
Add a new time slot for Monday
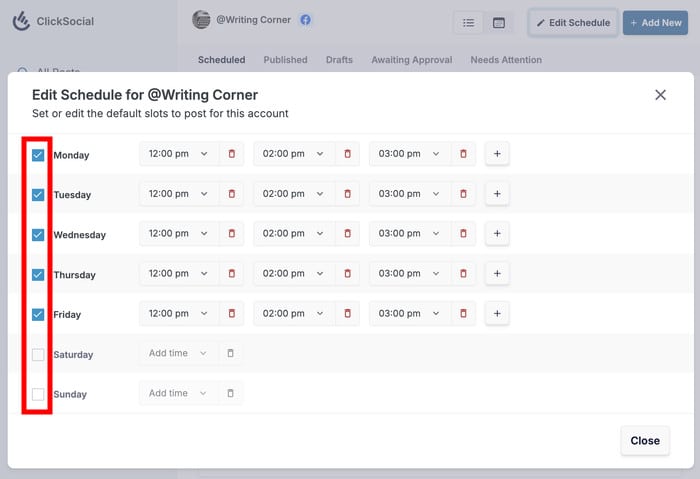click(x=497, y=154)
